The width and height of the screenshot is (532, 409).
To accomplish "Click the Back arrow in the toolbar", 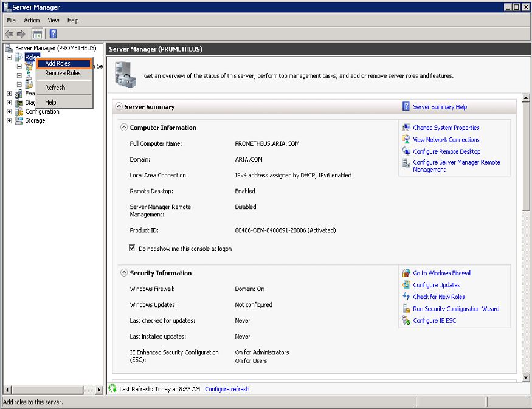I will tap(9, 34).
